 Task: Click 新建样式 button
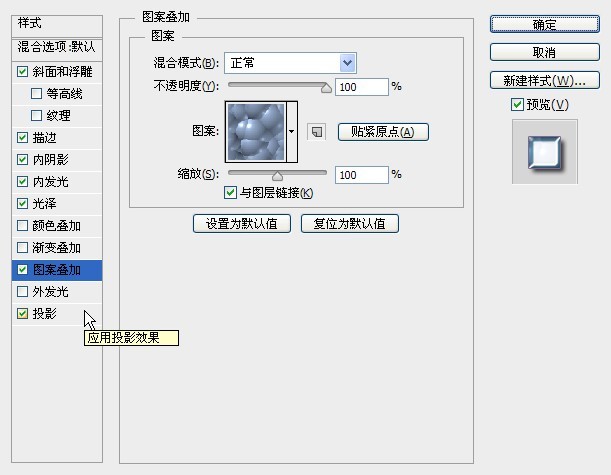point(544,80)
